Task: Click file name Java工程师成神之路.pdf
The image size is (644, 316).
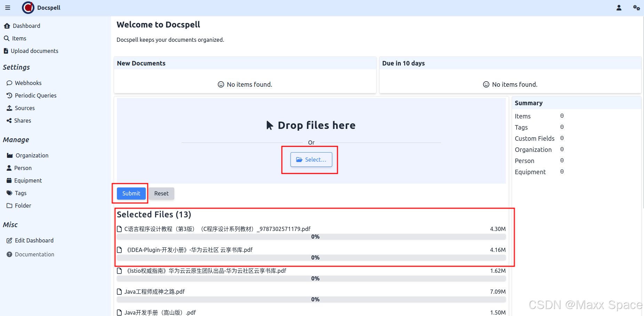Action: click(154, 292)
